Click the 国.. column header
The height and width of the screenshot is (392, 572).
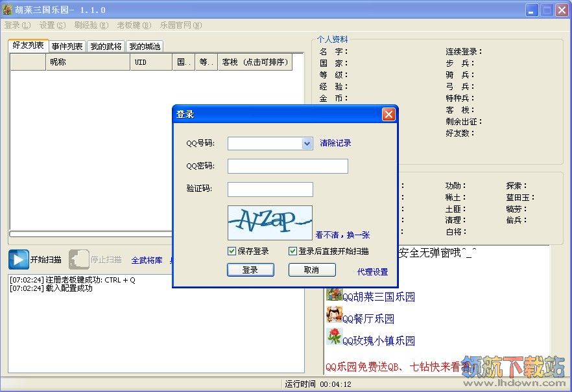[184, 62]
